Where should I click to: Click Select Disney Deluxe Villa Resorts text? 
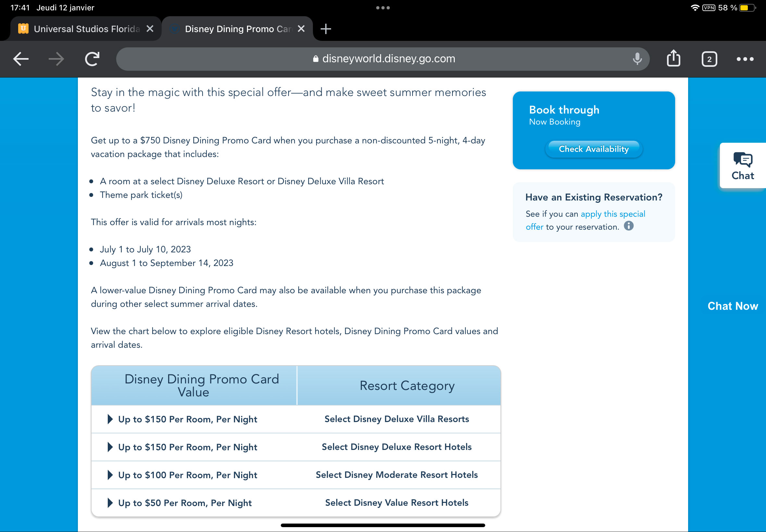(x=397, y=419)
